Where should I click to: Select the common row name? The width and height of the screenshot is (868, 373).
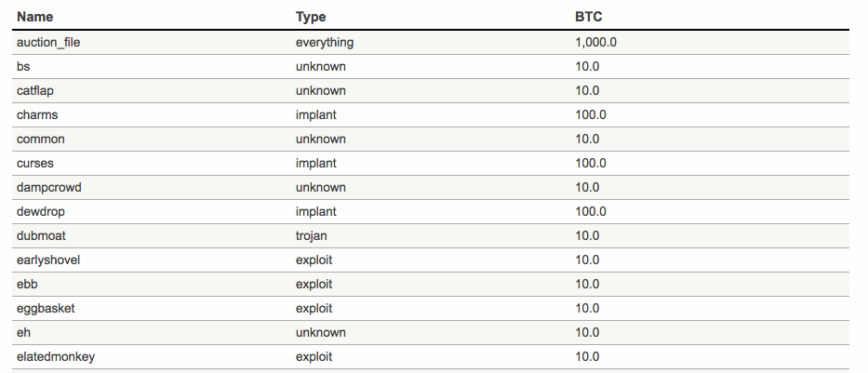[40, 139]
